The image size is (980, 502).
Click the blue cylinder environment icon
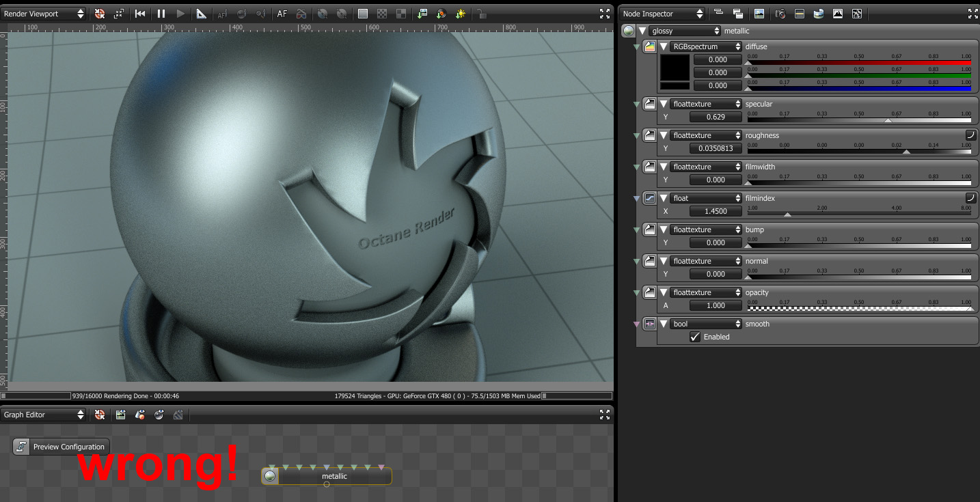818,14
